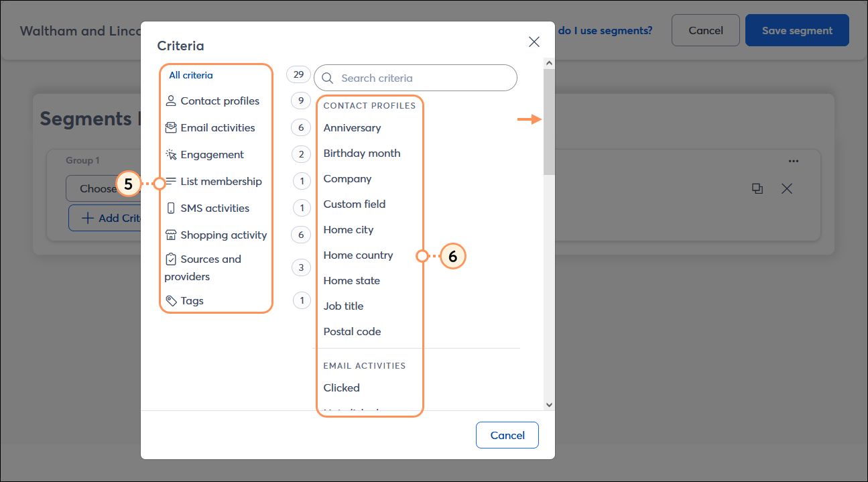Select the Contact profiles category
868x482 pixels.
(212, 101)
